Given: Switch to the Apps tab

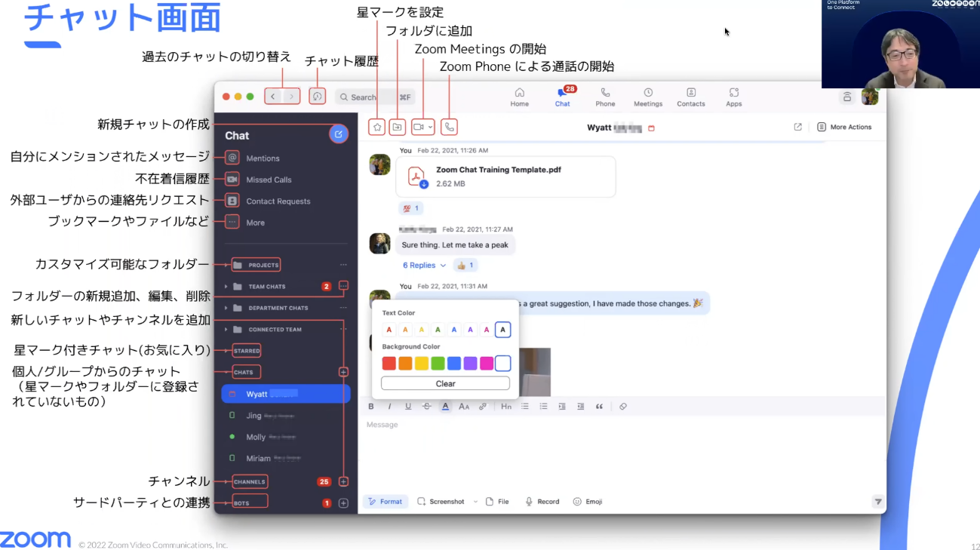Looking at the screenshot, I should tap(734, 97).
